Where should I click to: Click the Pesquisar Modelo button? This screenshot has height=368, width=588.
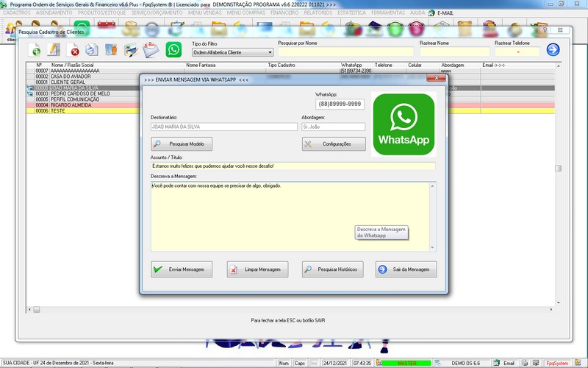[x=182, y=144]
